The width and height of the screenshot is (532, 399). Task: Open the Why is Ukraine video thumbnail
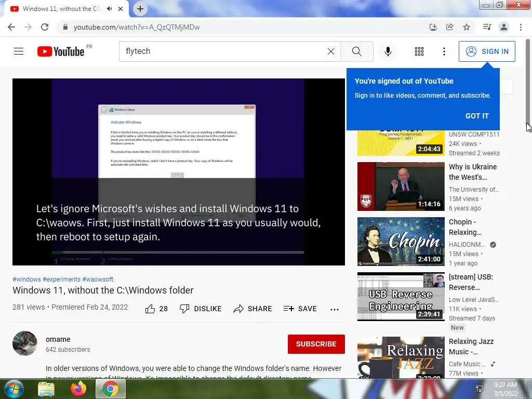pyautogui.click(x=401, y=187)
